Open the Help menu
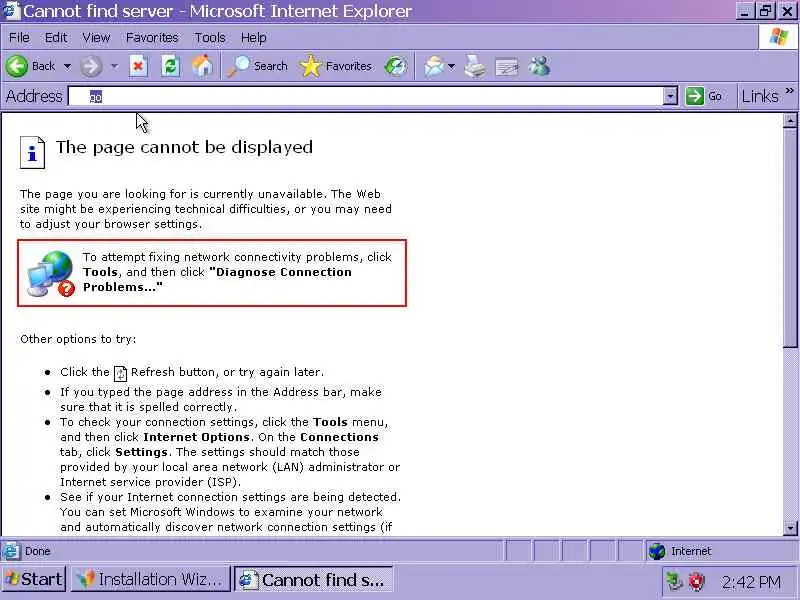This screenshot has width=800, height=600. [254, 38]
